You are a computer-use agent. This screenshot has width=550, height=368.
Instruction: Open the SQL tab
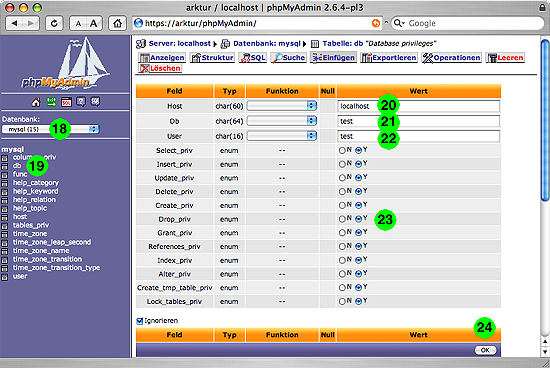pos(253,58)
